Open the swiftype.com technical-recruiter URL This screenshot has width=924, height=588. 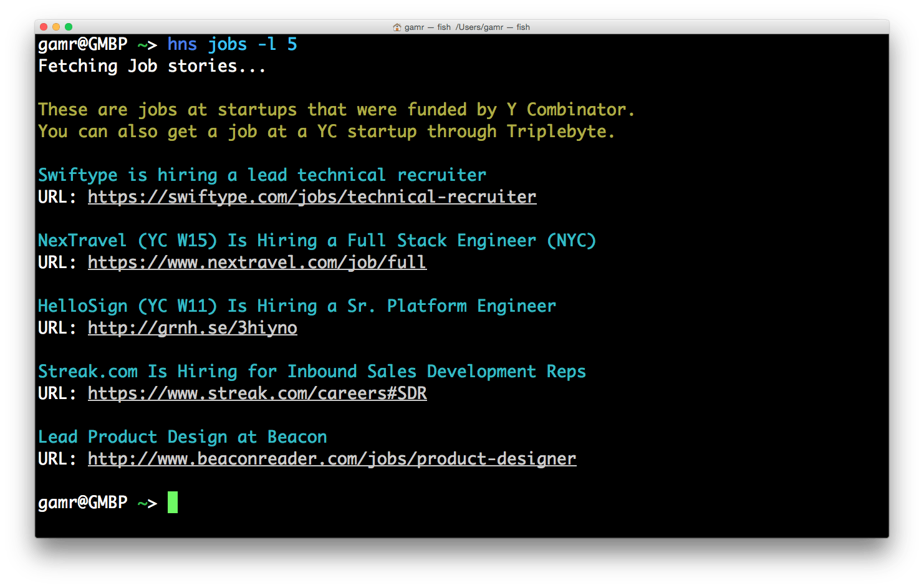[312, 197]
